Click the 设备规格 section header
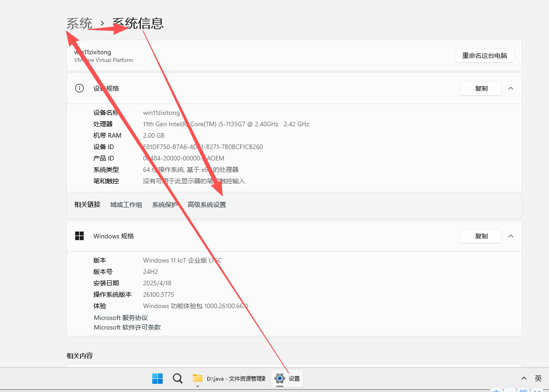Screen dimensions: 549x392 294,88
